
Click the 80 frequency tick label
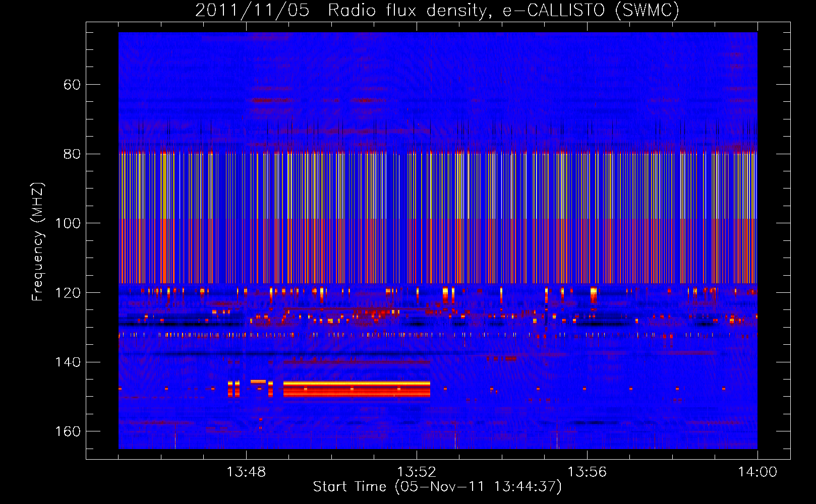click(72, 154)
